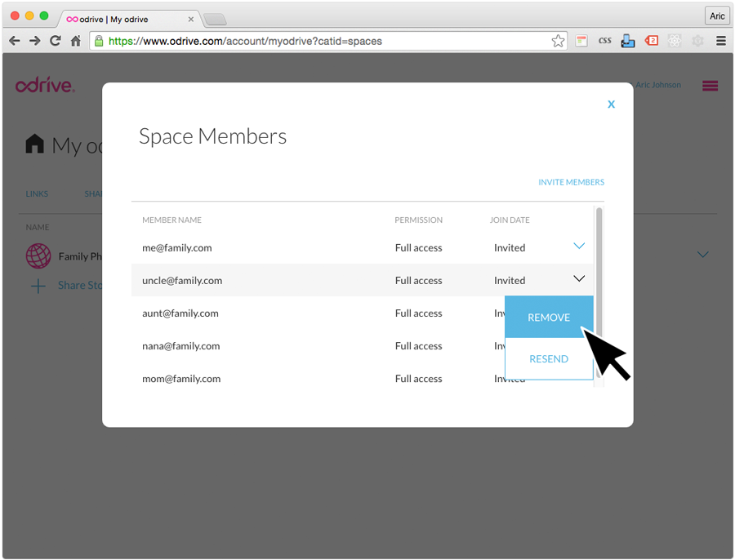Open the CSS extension icon

point(604,41)
